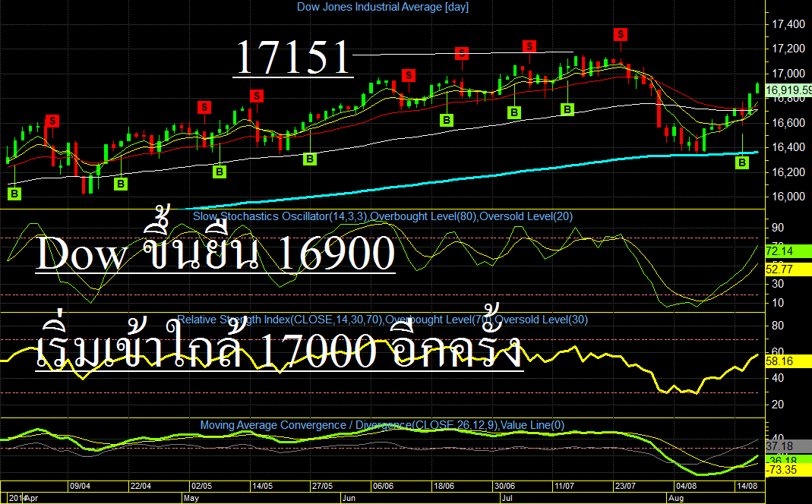Select the B buy marker aligned with 11/07
This screenshot has height=504, width=812.
(567, 109)
